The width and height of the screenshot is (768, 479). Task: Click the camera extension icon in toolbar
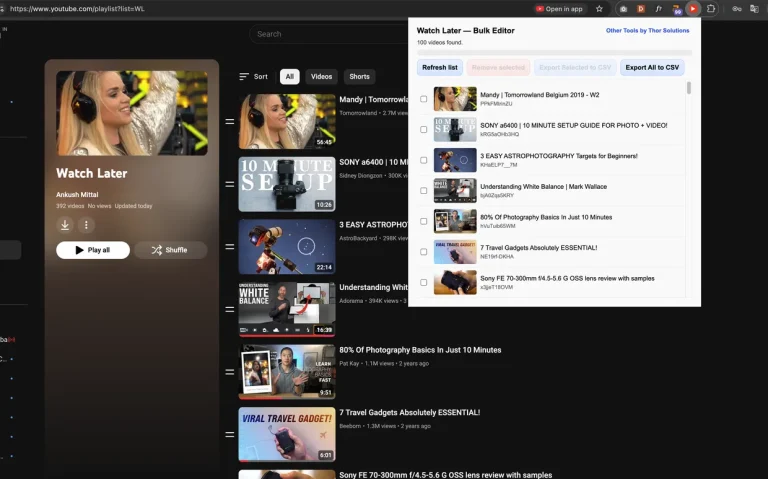click(623, 9)
